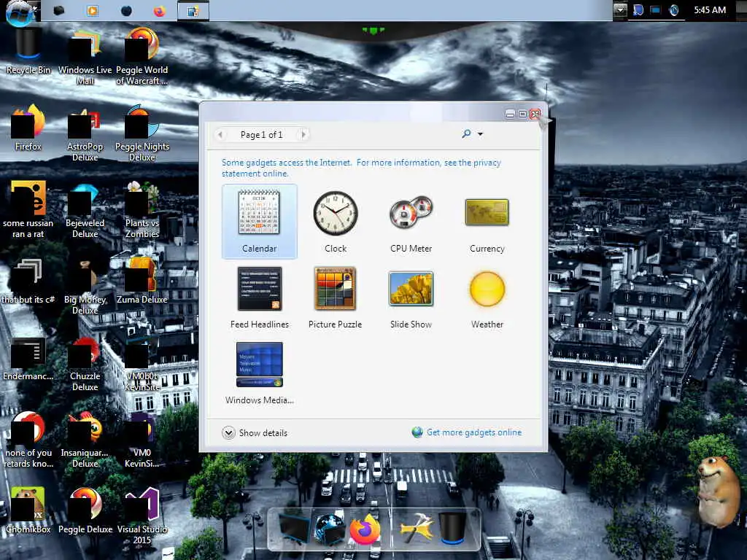The height and width of the screenshot is (560, 747).
Task: Select Peggle Nights Deluxe desktop icon
Action: click(x=142, y=133)
